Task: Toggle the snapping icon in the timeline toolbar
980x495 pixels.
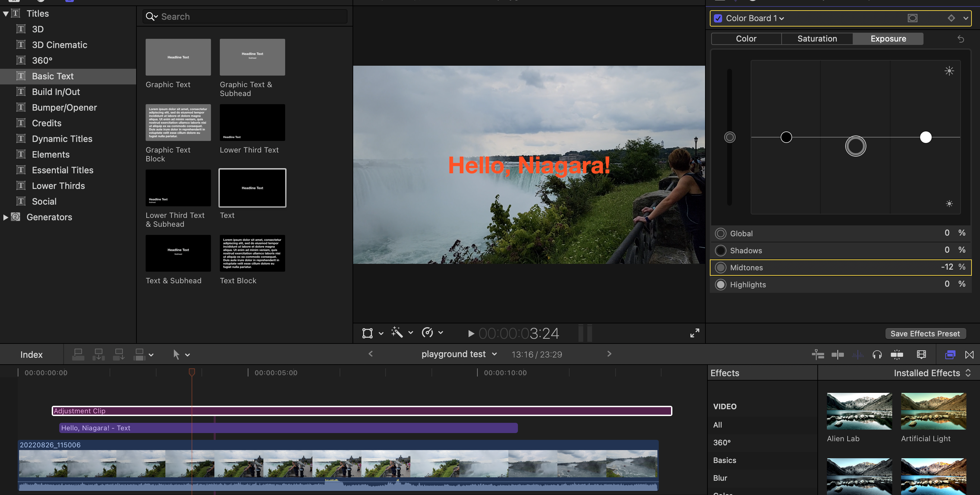Action: (x=897, y=355)
